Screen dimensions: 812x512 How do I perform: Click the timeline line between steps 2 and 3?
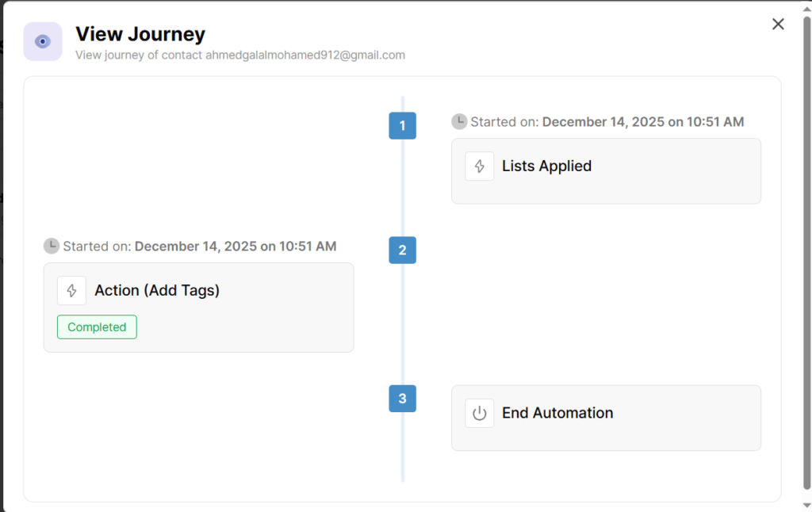pyautogui.click(x=402, y=325)
